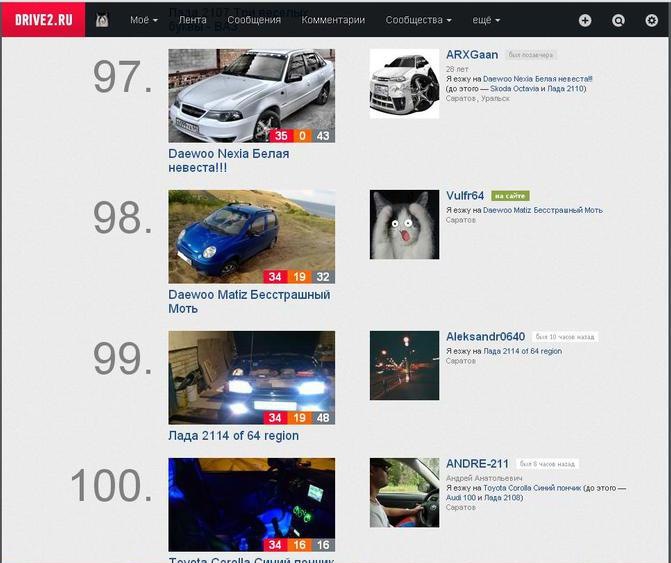Open the blue Daewoo Matiz photo thumbnail
This screenshot has height=563, width=671.
tap(252, 237)
